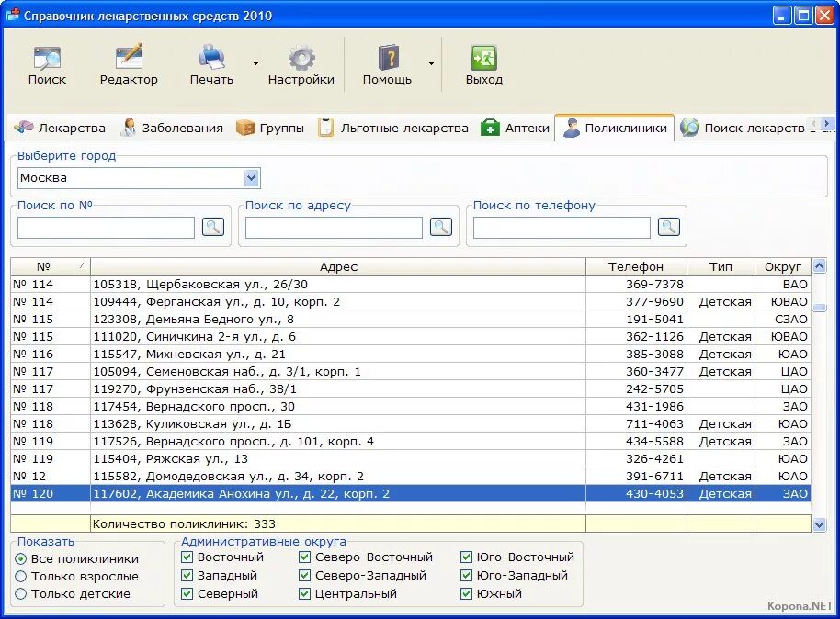Expand the Помощь dropdown arrow

431,63
